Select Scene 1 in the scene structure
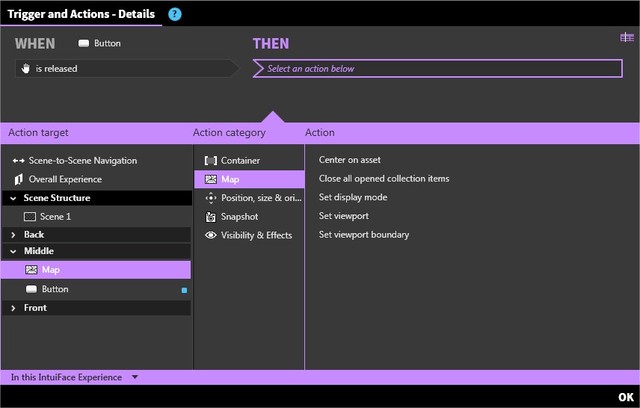This screenshot has height=408, width=640. pos(55,216)
